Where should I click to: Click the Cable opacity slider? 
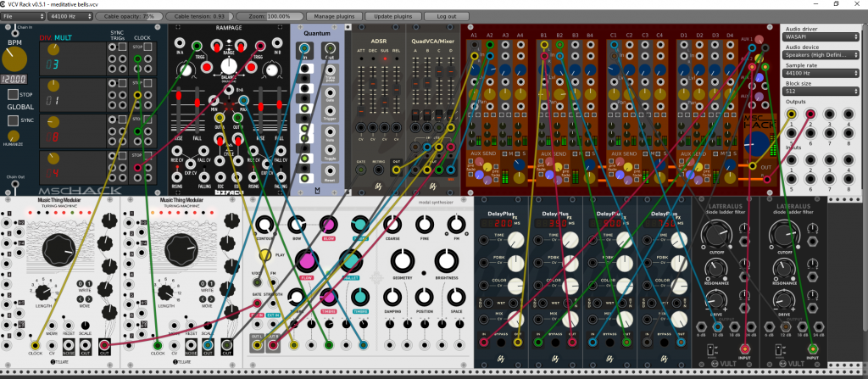coord(129,17)
